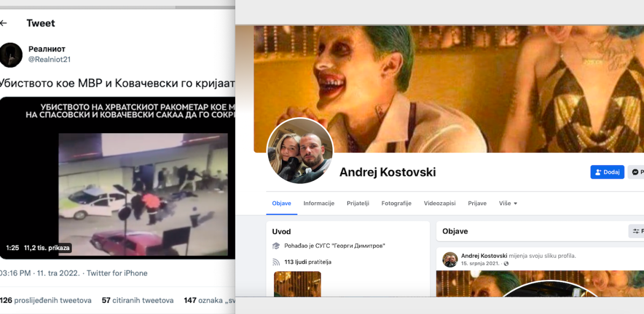Viewport: 644px width, 314px height.
Task: Switch to the Objave tab
Action: coord(282,203)
